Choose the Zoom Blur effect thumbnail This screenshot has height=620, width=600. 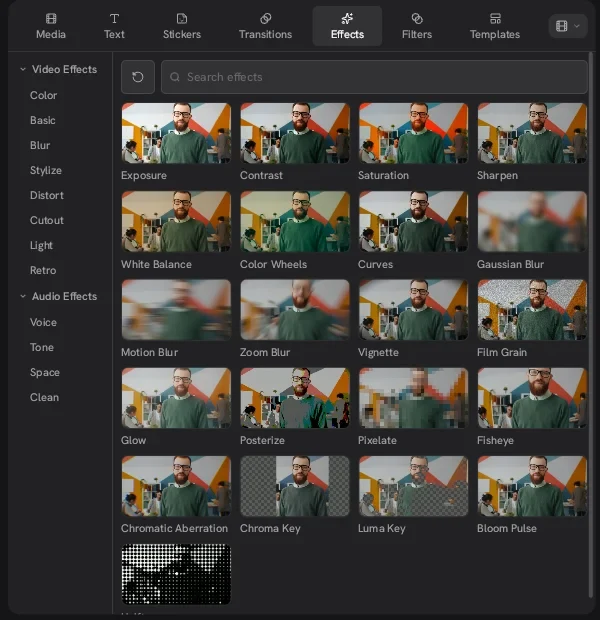(x=295, y=310)
